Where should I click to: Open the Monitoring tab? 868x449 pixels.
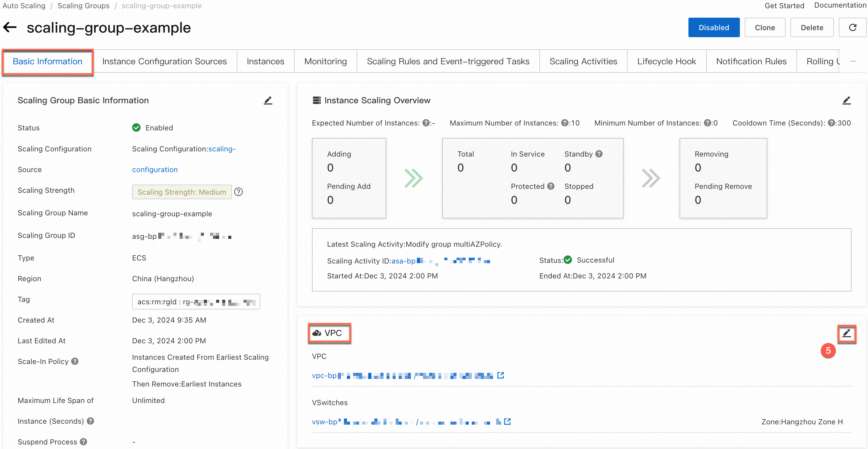point(326,62)
